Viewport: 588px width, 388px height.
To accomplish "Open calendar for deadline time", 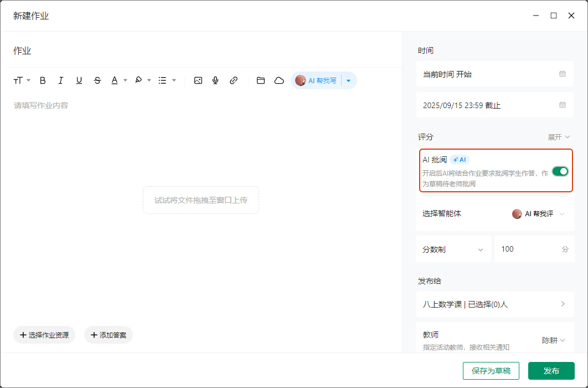I will click(562, 105).
